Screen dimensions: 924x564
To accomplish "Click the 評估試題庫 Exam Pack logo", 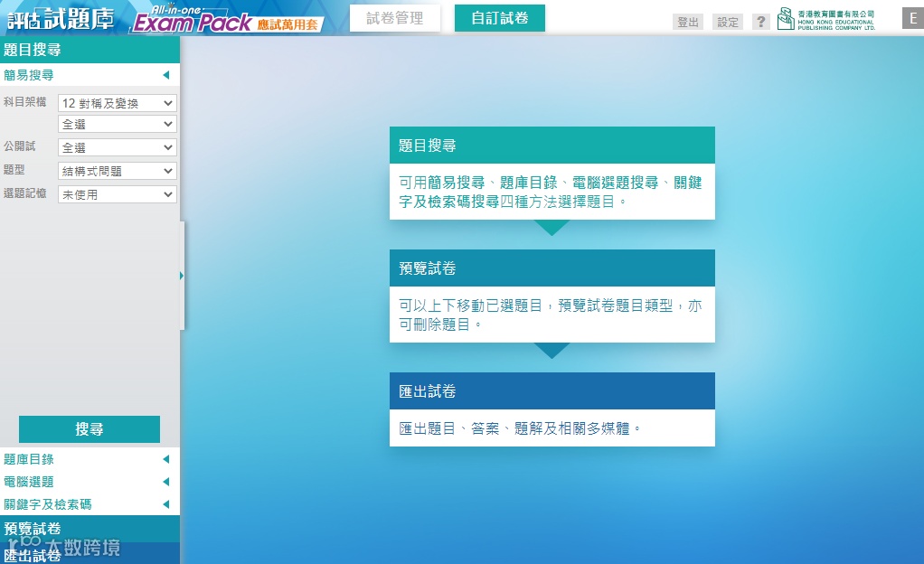I will coord(165,20).
